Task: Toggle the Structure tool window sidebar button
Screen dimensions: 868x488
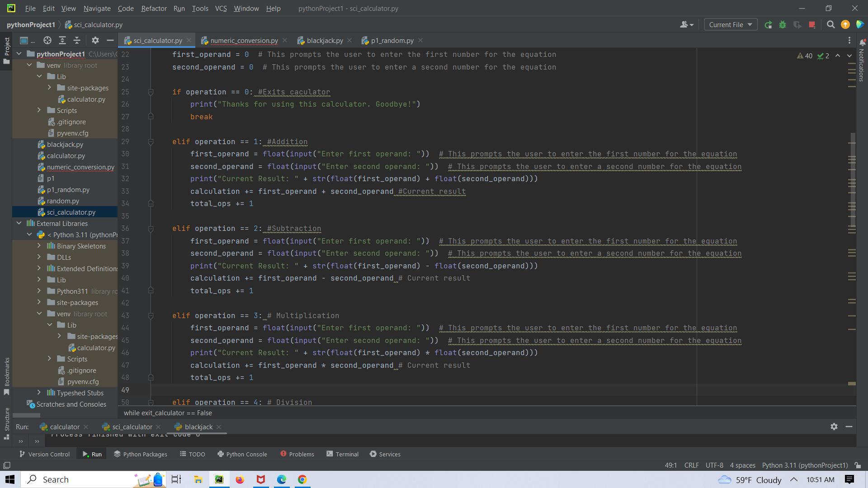Action: coord(6,423)
